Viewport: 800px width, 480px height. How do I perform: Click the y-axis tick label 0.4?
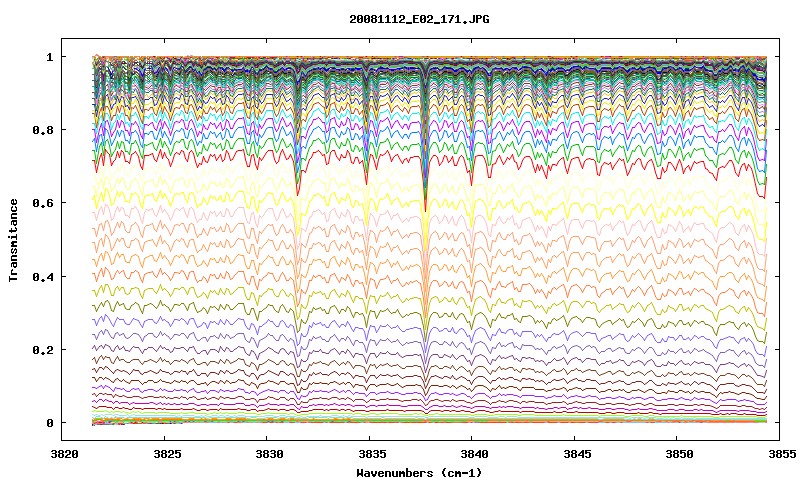pyautogui.click(x=43, y=276)
